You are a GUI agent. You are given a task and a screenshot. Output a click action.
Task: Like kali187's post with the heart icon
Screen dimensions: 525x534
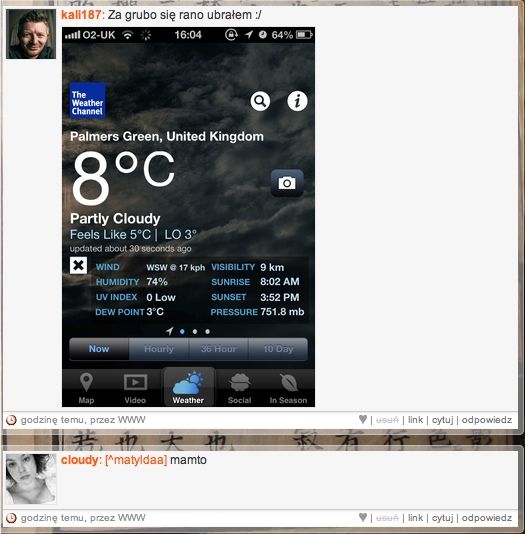[363, 419]
